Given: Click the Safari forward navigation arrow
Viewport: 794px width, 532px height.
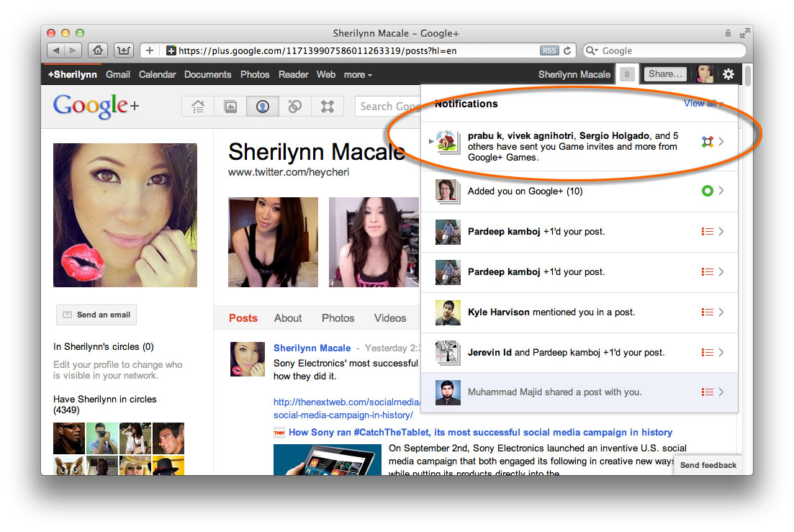Looking at the screenshot, I should pyautogui.click(x=73, y=50).
